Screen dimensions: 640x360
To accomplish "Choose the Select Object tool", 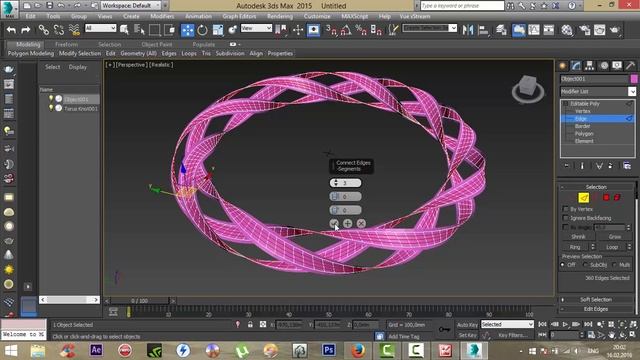I will coord(124,30).
